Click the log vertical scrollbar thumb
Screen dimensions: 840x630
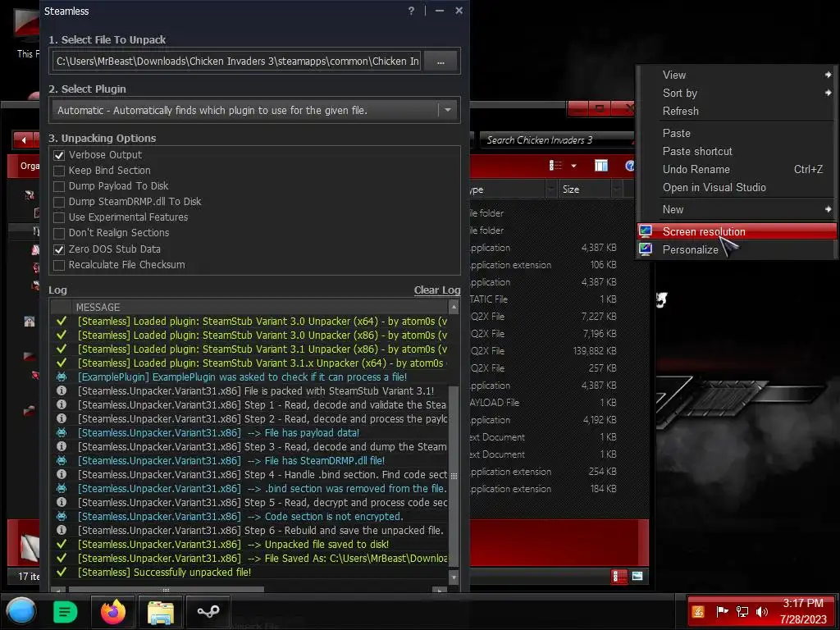[454, 476]
